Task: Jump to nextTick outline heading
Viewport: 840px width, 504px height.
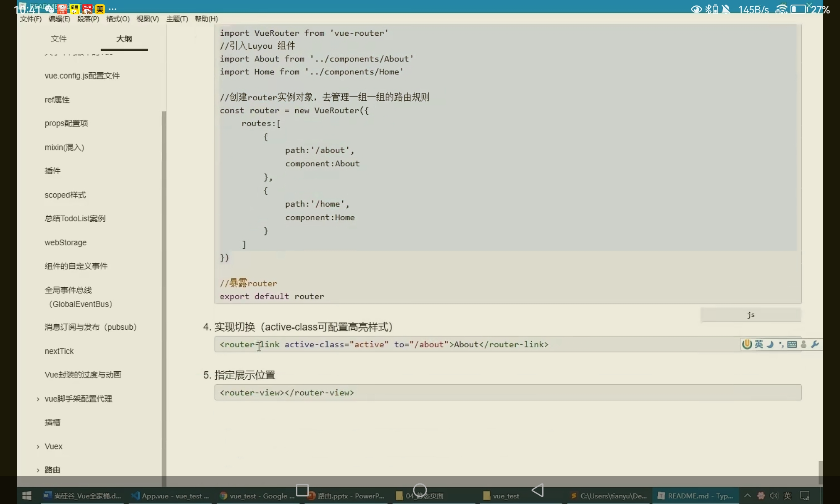Action: [x=59, y=351]
